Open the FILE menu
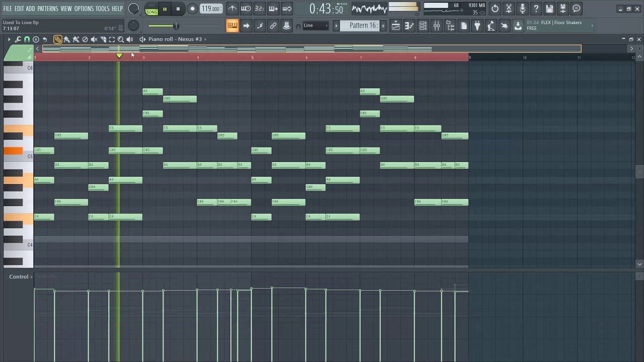Image resolution: width=644 pixels, height=362 pixels. click(8, 9)
